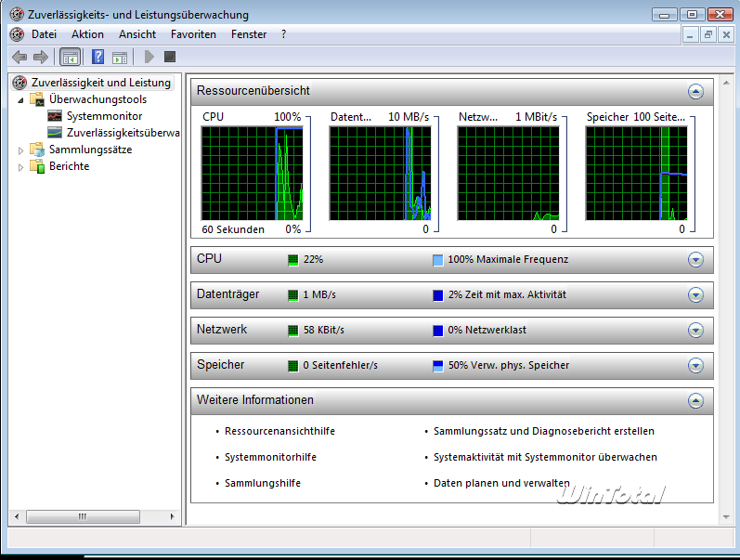This screenshot has width=740, height=560.
Task: Expand the CPU section chevron
Action: (x=695, y=260)
